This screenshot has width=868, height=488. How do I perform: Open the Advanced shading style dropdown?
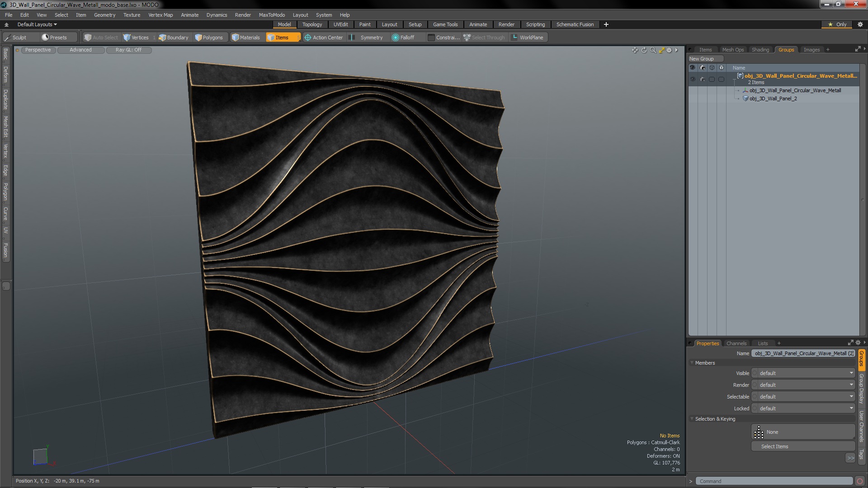pos(80,50)
